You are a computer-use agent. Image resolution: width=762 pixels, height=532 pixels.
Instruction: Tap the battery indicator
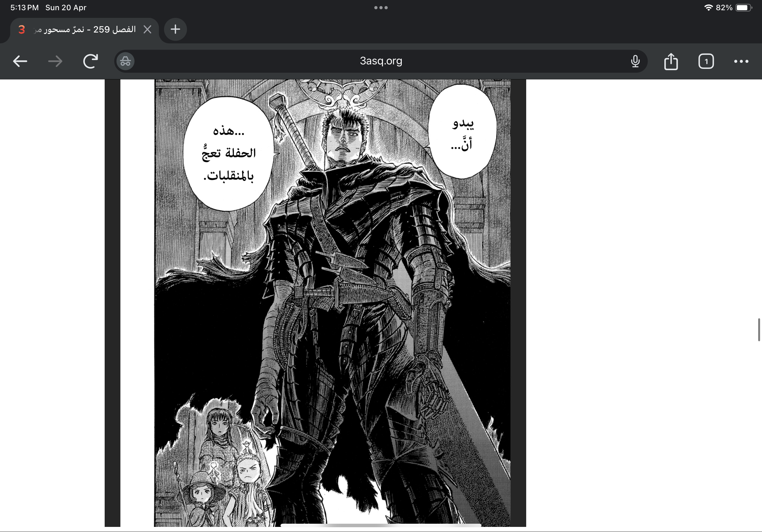(744, 8)
